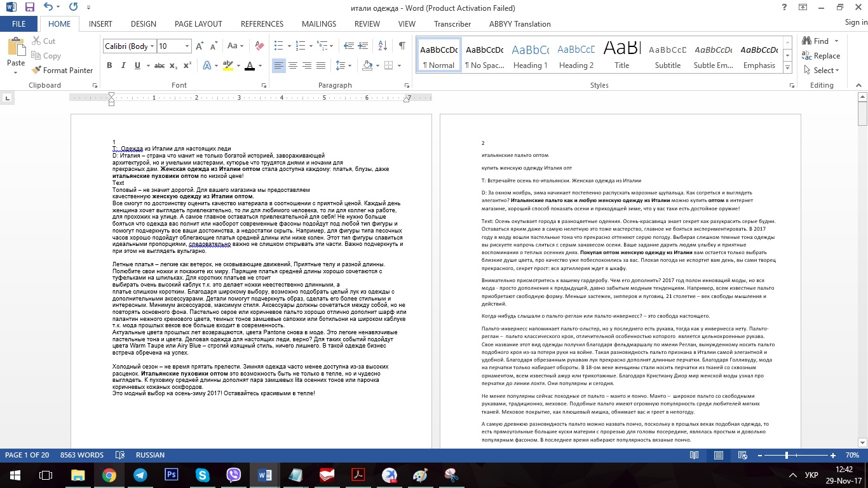Click the Replace button
Image resolution: width=868 pixels, height=488 pixels.
[821, 56]
